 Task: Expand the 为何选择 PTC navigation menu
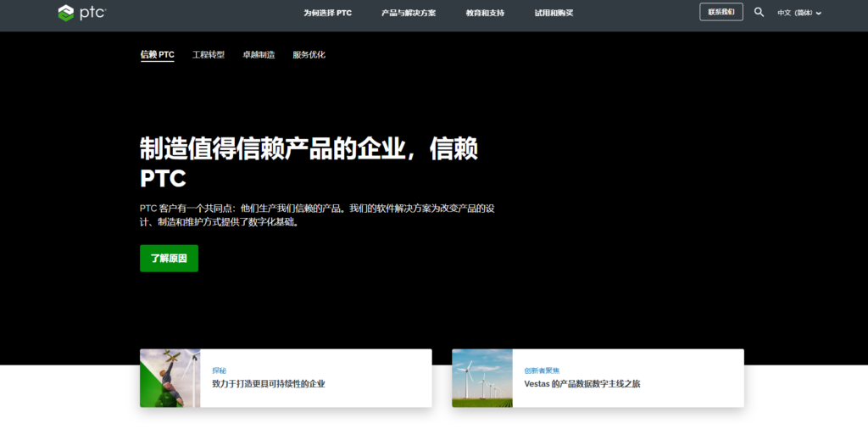pyautogui.click(x=327, y=13)
